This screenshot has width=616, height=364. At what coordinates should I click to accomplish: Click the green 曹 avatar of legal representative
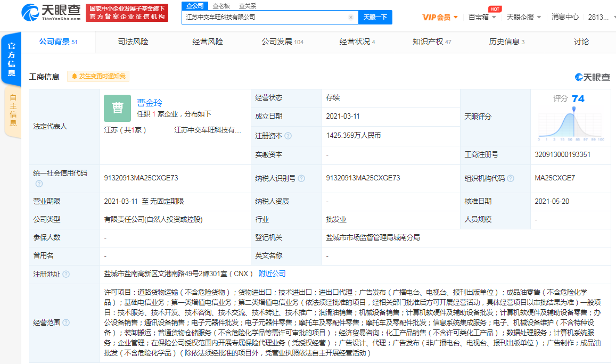point(117,108)
